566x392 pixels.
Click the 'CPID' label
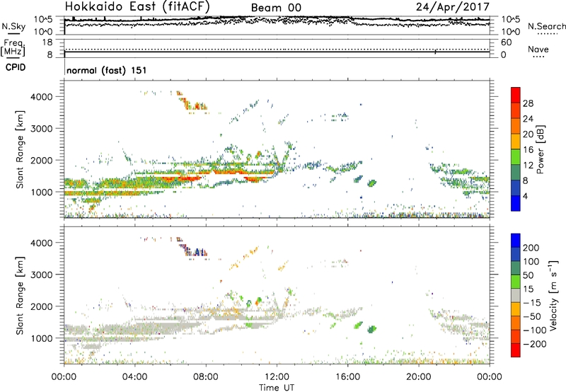(16, 67)
